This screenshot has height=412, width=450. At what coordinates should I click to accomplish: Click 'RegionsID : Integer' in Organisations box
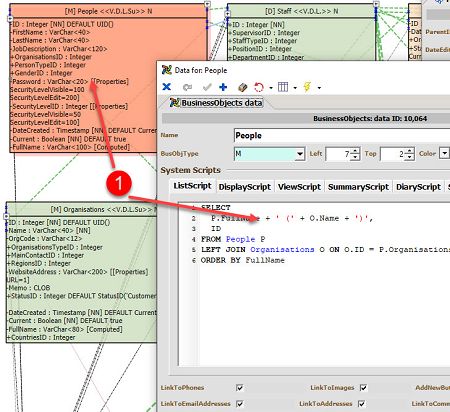click(x=39, y=263)
